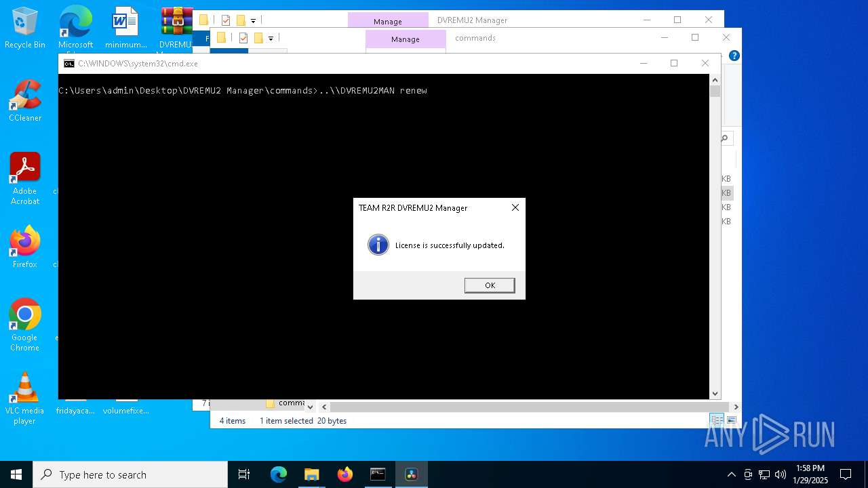This screenshot has height=488, width=868.
Task: Click Properties icon in commands window quick access
Action: tap(243, 38)
